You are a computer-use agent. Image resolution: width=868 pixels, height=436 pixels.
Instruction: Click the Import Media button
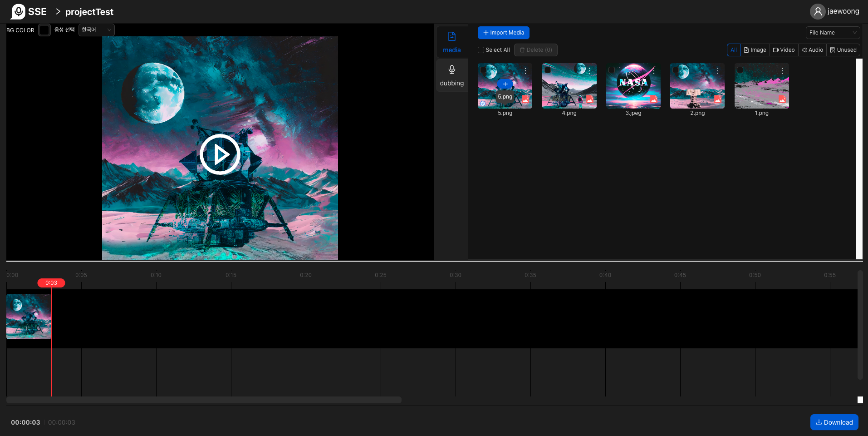pos(504,33)
